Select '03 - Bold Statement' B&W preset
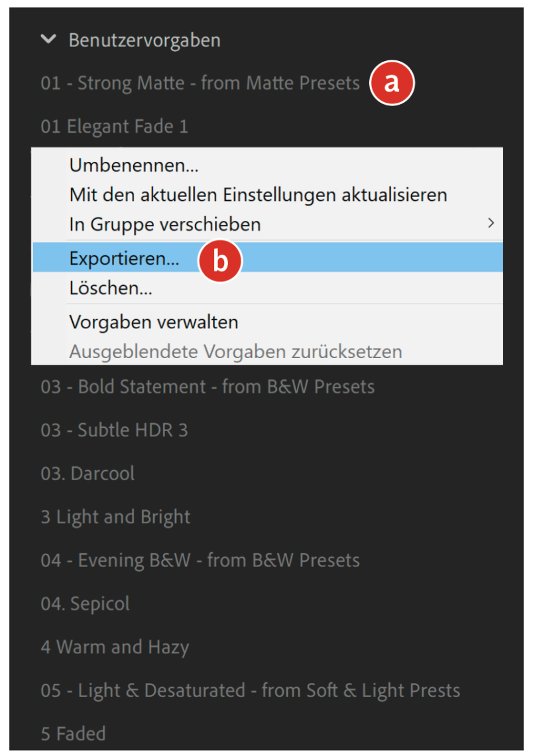Viewport: 533px width, 756px height. pyautogui.click(x=207, y=387)
